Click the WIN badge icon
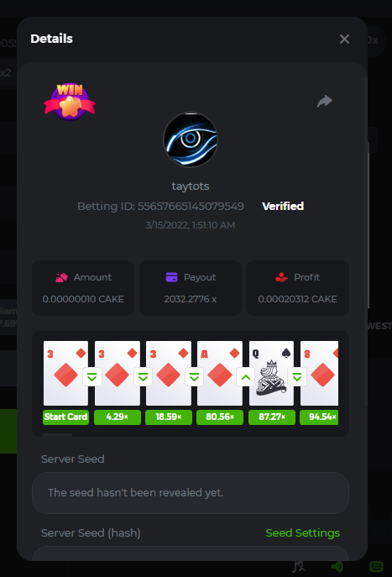392x577 pixels. 70,102
